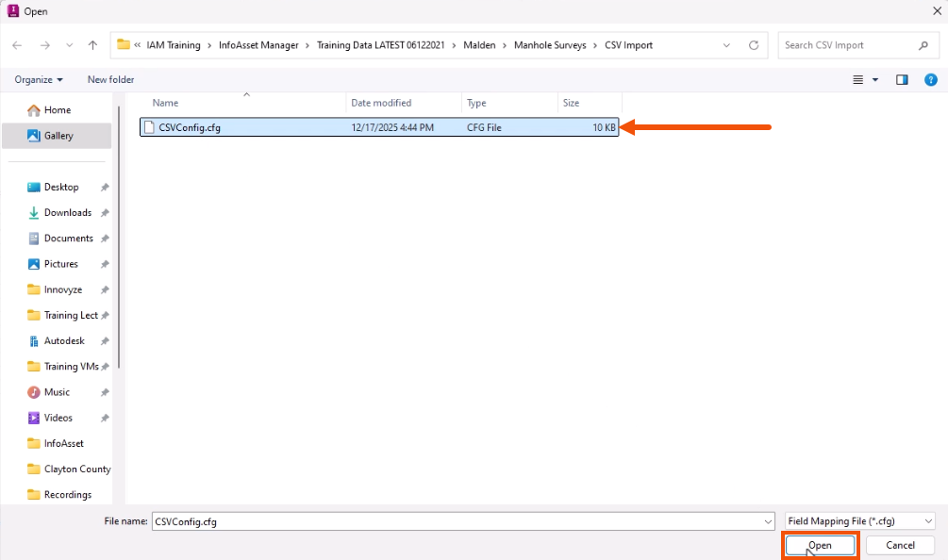
Task: Open help via the question mark icon
Action: coord(933,79)
